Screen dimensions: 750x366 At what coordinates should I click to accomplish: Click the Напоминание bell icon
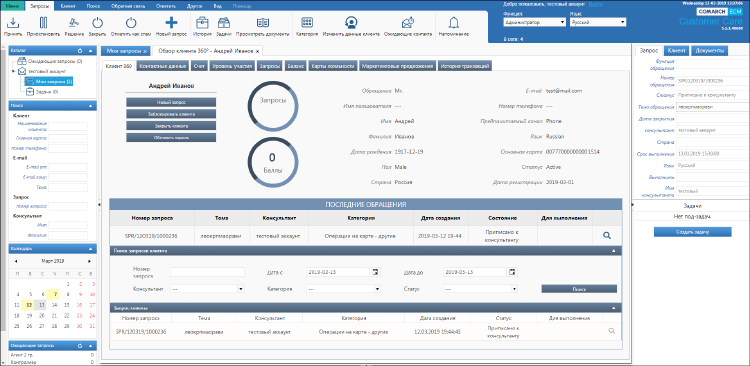click(453, 22)
